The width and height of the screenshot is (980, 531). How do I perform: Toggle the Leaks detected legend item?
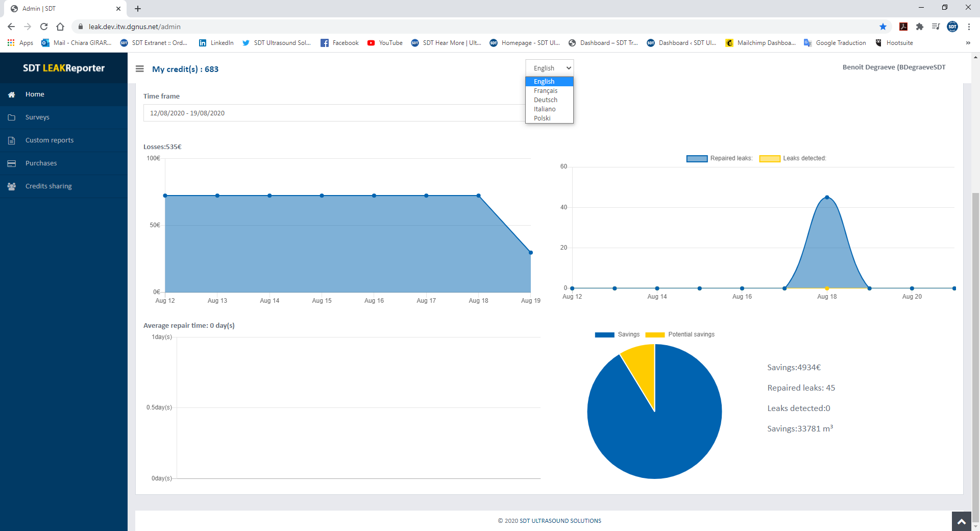point(793,158)
